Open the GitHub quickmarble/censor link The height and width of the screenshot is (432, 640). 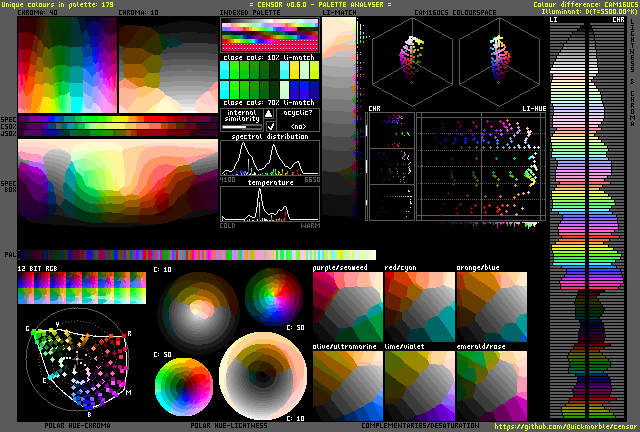coord(566,426)
